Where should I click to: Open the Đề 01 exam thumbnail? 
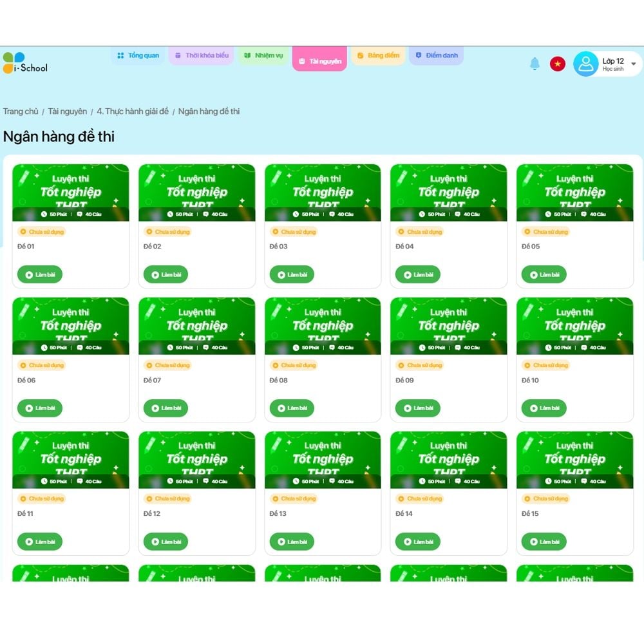click(x=71, y=193)
